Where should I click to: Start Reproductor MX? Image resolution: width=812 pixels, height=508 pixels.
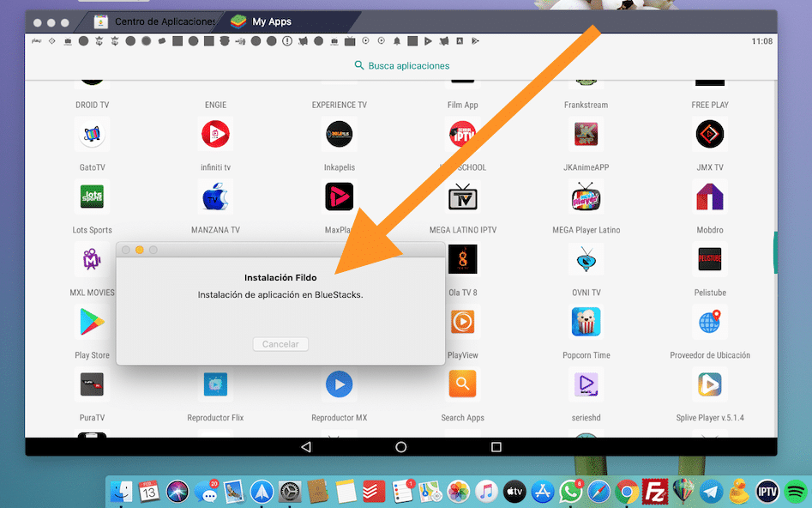click(339, 384)
